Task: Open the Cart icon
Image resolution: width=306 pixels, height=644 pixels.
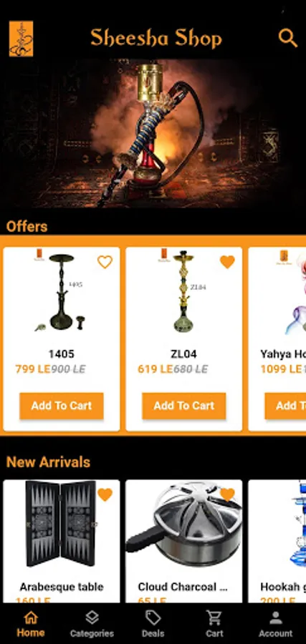Action: tap(214, 618)
